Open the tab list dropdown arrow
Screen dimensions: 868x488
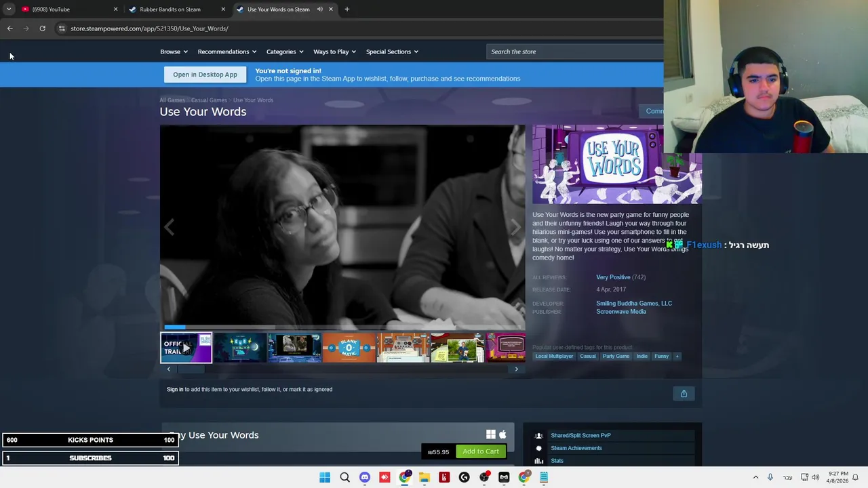pyautogui.click(x=9, y=9)
